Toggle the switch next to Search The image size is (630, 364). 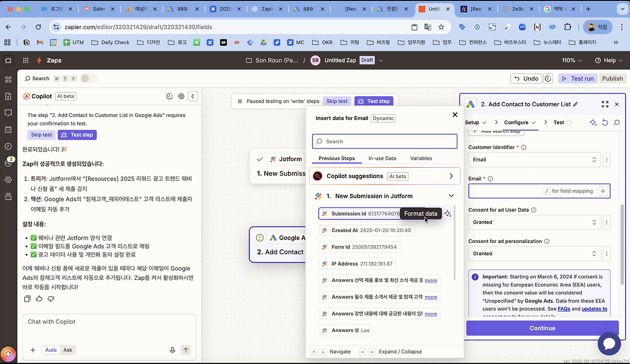coord(89,78)
